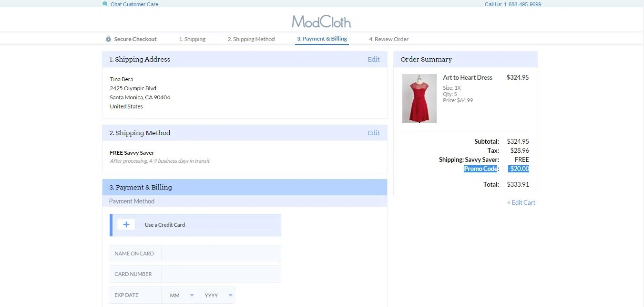The image size is (644, 307).
Task: Click the Subtotal $324.95 value
Action: (x=518, y=141)
